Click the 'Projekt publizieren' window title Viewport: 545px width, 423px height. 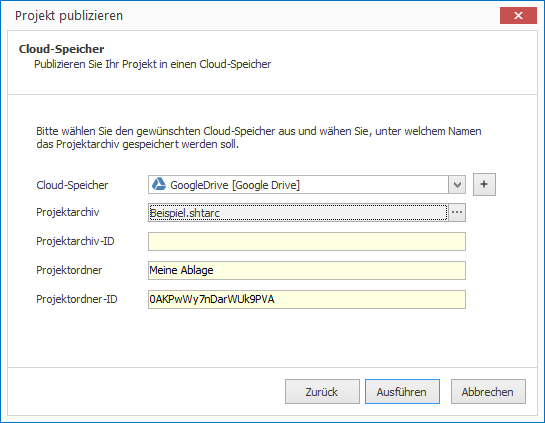coord(69,16)
